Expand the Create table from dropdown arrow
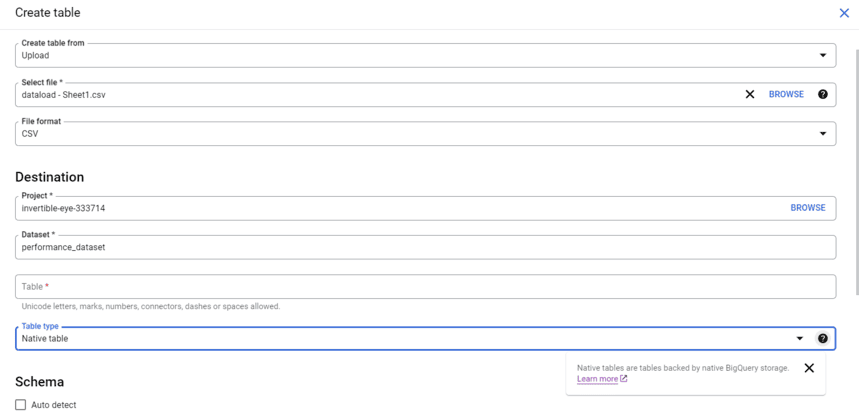The image size is (859, 415). [822, 55]
